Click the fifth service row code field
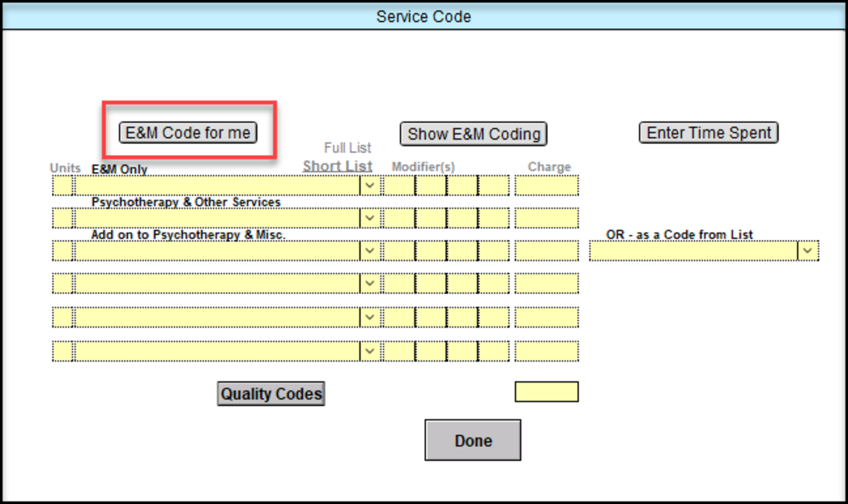The width and height of the screenshot is (848, 504). pos(218,317)
